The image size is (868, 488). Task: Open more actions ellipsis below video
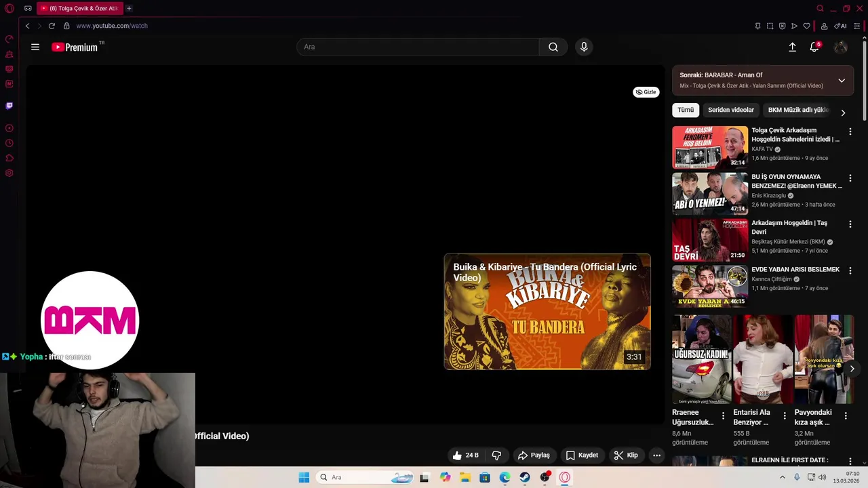tap(656, 455)
